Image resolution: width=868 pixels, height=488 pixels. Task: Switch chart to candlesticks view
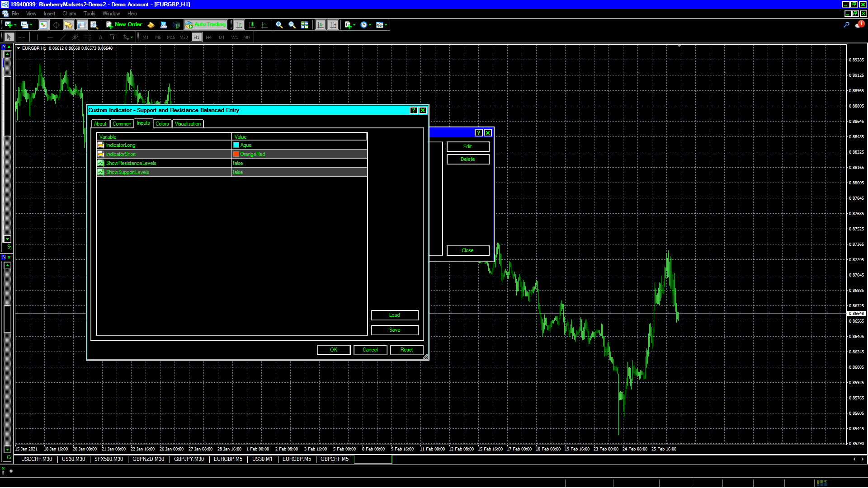pyautogui.click(x=252, y=25)
